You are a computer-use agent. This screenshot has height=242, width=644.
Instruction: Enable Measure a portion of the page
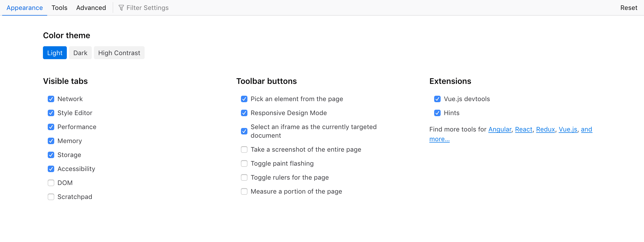tap(244, 191)
